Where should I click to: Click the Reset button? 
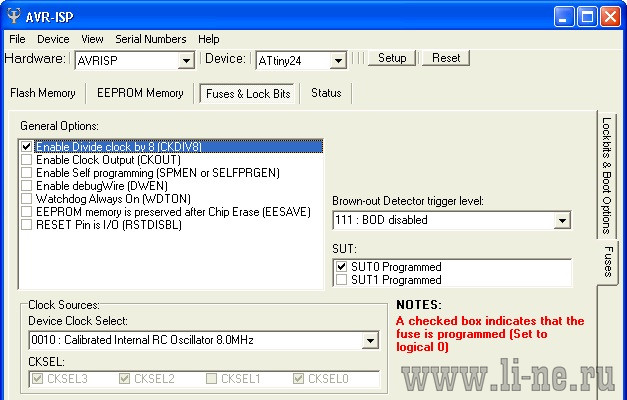446,58
